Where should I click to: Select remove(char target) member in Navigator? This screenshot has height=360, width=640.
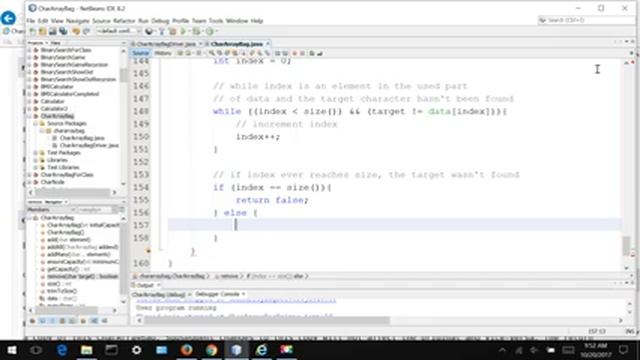click(82, 276)
